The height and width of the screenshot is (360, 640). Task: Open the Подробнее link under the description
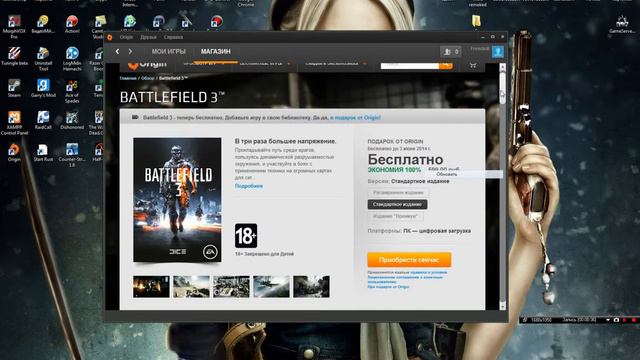[x=249, y=186]
